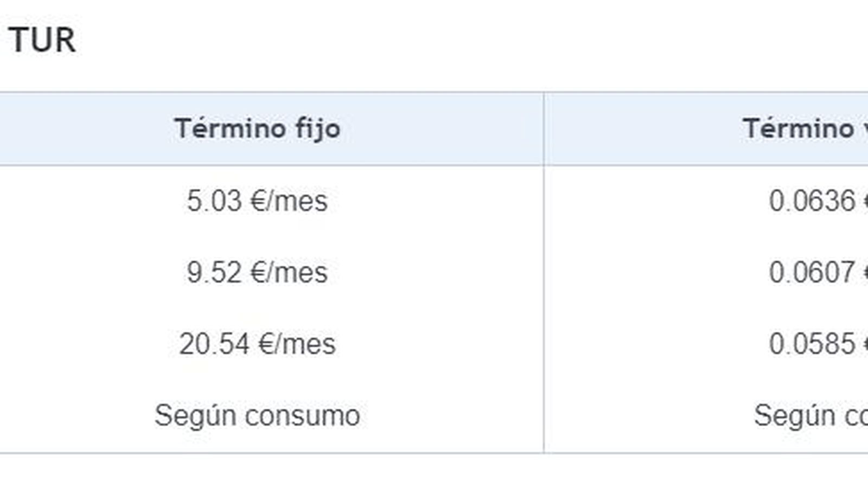Click the 0.0607 value

pyautogui.click(x=812, y=272)
